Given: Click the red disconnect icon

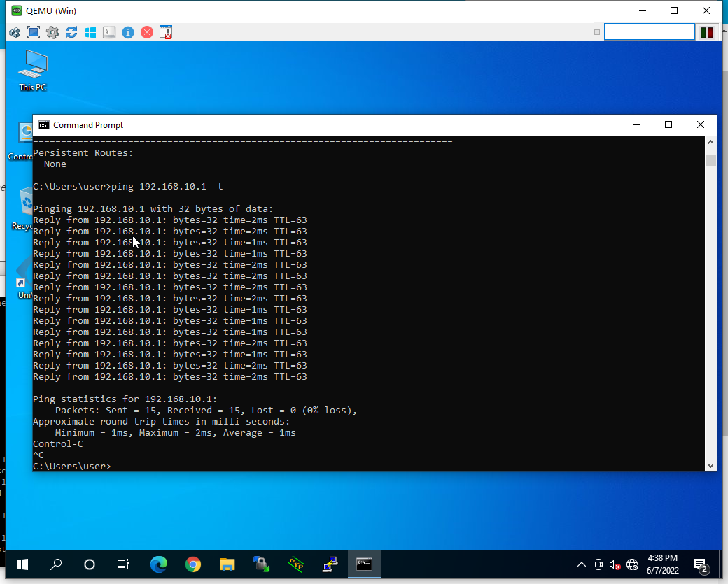Looking at the screenshot, I should click(147, 32).
